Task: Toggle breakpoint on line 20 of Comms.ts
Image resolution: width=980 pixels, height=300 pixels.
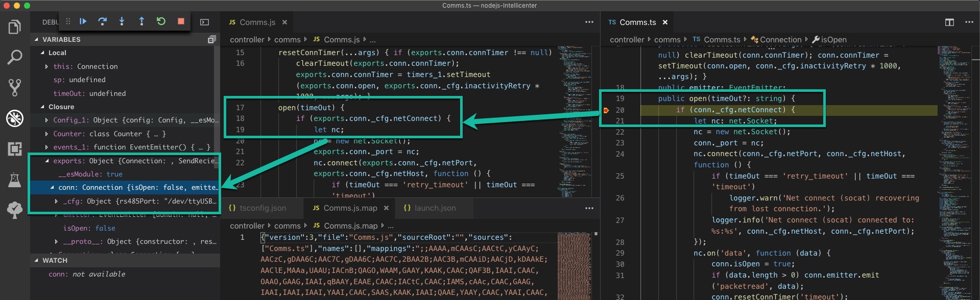Action: point(606,110)
